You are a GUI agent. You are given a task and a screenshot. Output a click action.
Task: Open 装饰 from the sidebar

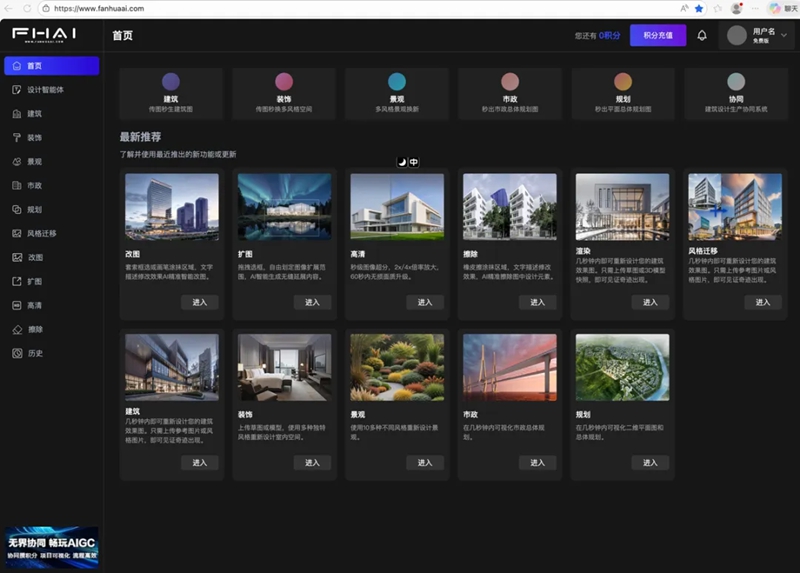pos(34,138)
